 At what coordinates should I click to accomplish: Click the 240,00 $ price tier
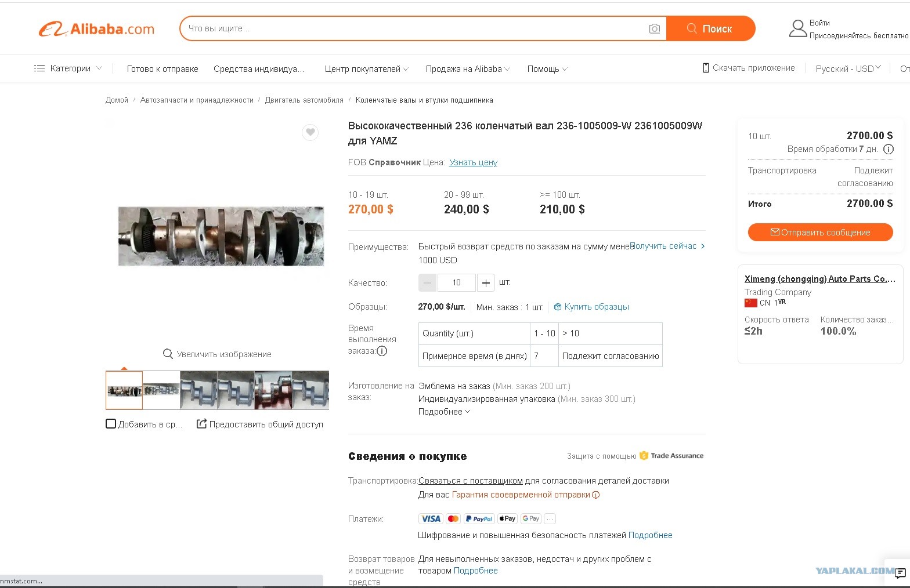(467, 209)
